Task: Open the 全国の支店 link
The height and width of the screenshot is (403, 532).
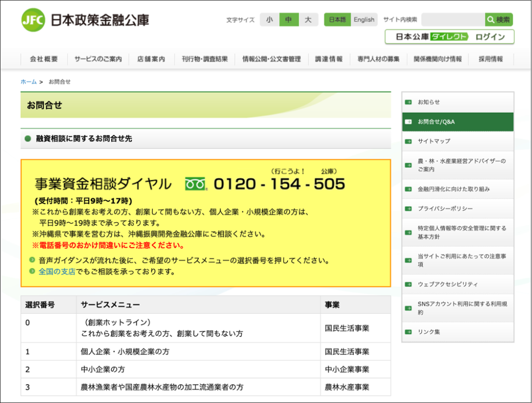Action: [57, 272]
